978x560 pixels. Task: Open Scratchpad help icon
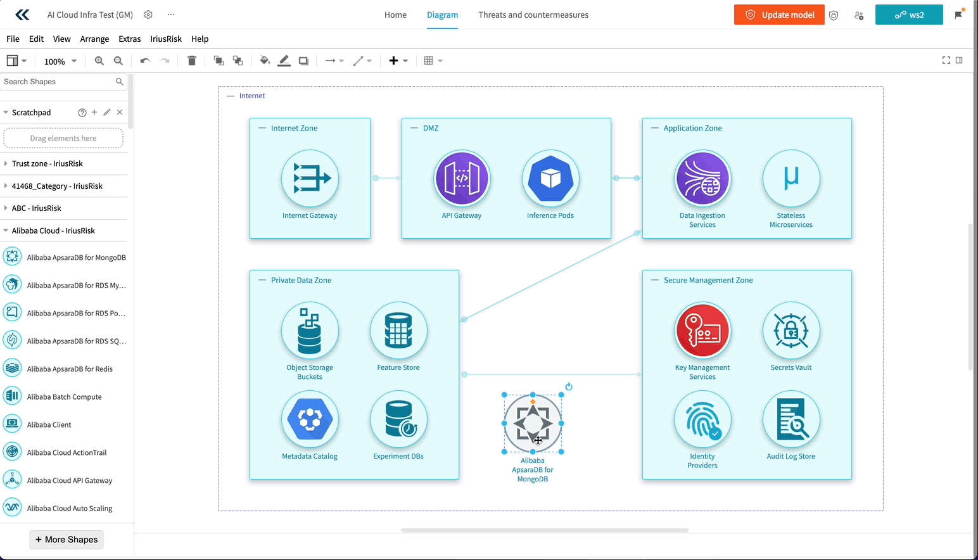pyautogui.click(x=82, y=113)
